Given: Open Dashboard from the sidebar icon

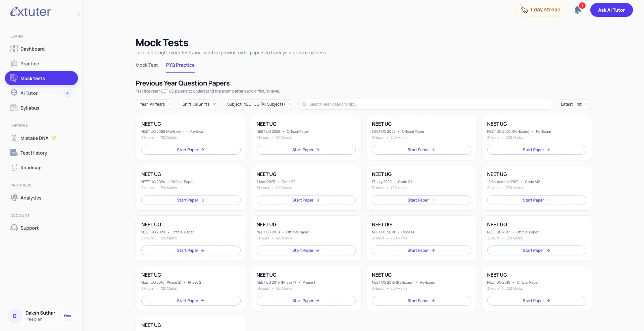Looking at the screenshot, I should point(14,49).
